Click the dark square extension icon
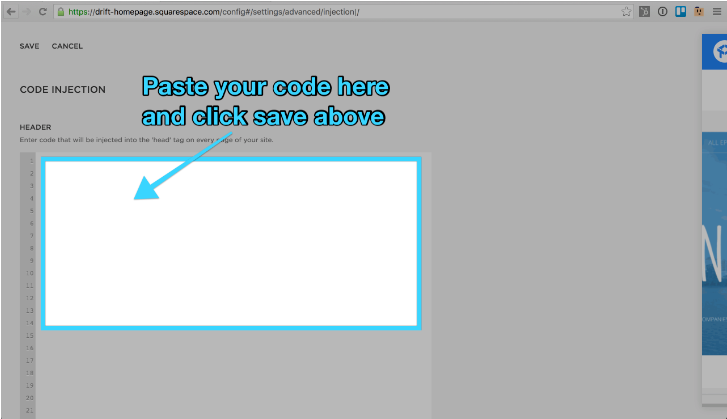The height and width of the screenshot is (419, 727). [644, 12]
